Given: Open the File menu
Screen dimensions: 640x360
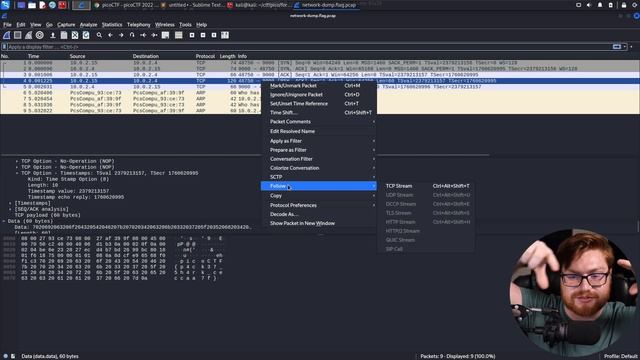Looking at the screenshot, I should [7, 24].
